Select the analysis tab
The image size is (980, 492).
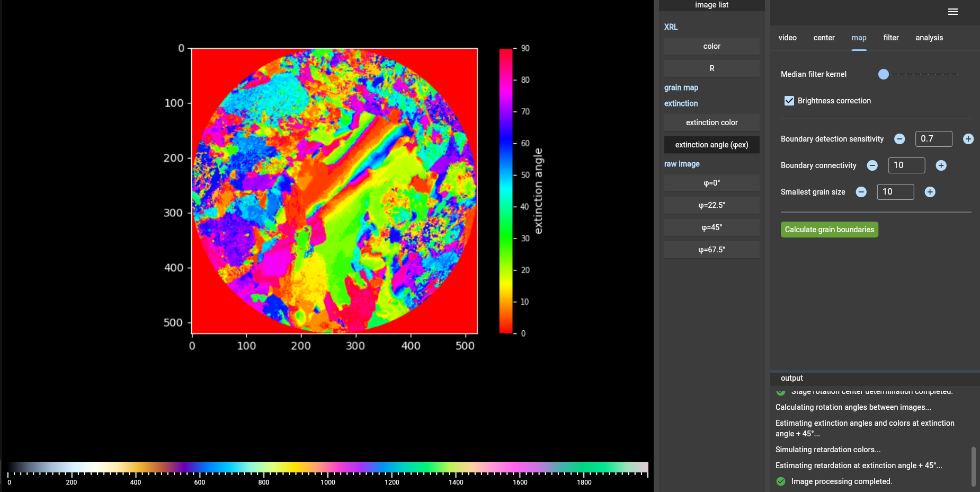coord(929,38)
